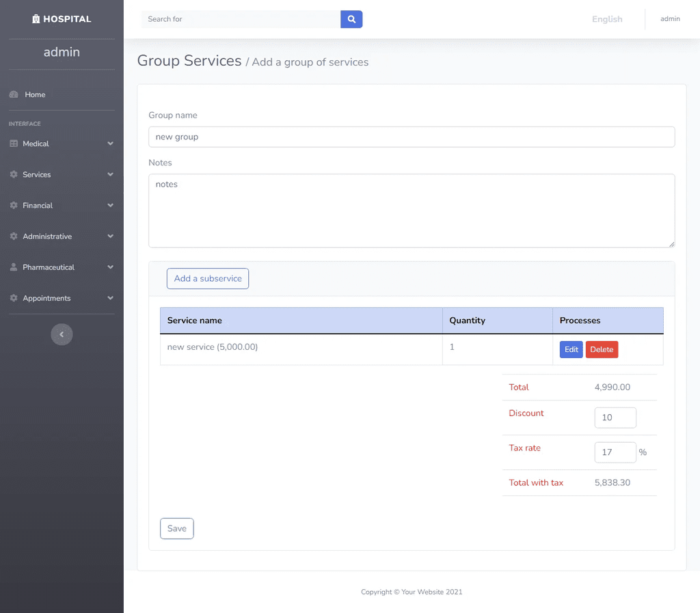Viewport: 700px width, 613px height.
Task: Click the red Tax rate label
Action: (524, 448)
